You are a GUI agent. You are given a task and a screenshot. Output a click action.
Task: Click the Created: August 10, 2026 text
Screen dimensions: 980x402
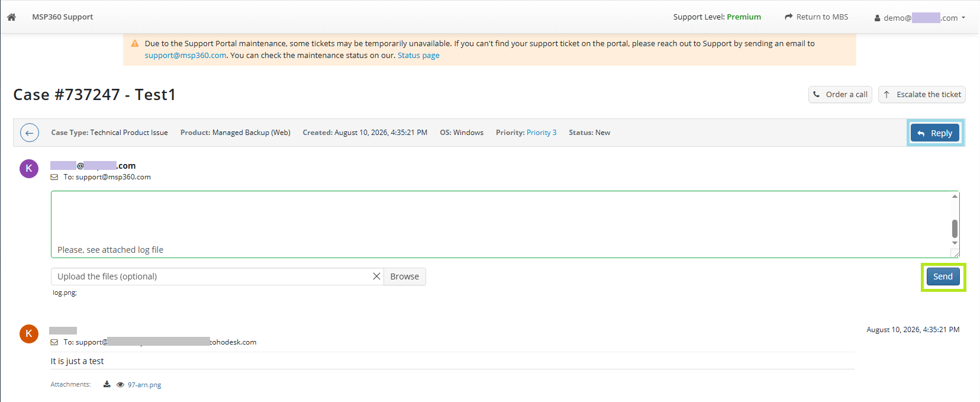click(x=365, y=133)
